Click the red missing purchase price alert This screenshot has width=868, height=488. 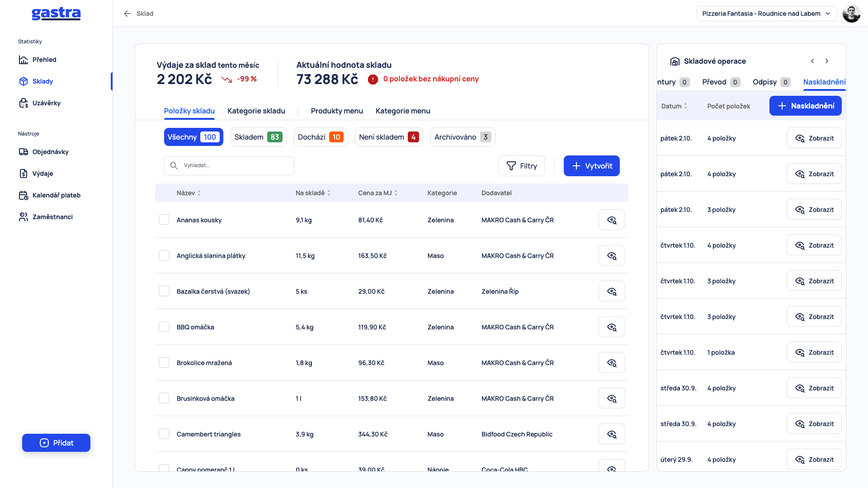[423, 79]
